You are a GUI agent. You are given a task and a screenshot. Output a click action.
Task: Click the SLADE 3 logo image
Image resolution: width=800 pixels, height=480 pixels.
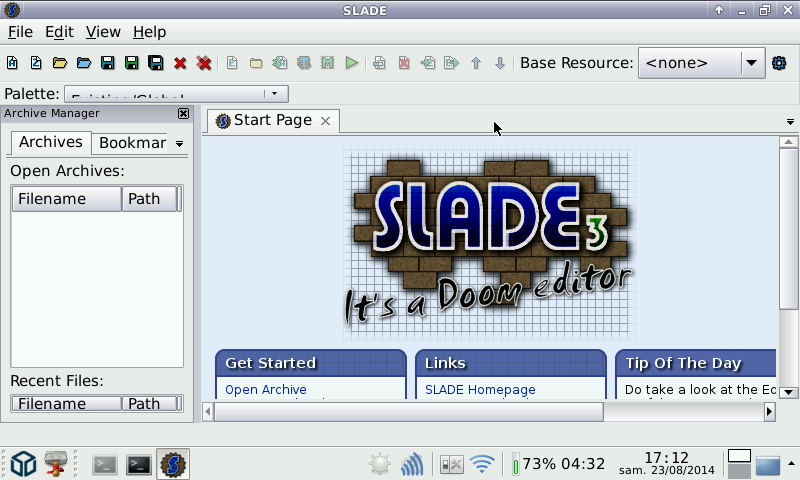click(489, 243)
